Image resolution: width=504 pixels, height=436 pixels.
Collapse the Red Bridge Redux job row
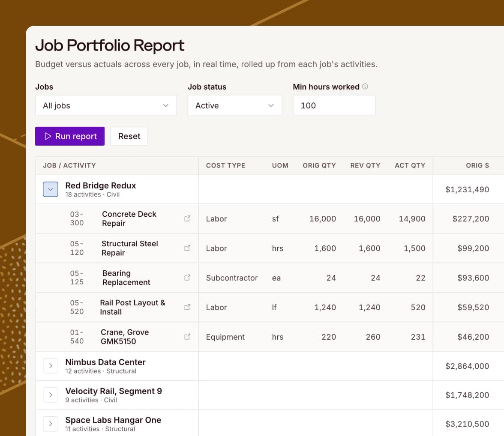tap(51, 189)
